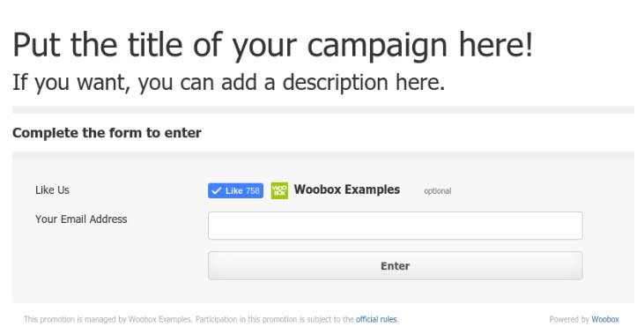This screenshot has height=334, width=644.
Task: Open the official rules link
Action: point(376,319)
